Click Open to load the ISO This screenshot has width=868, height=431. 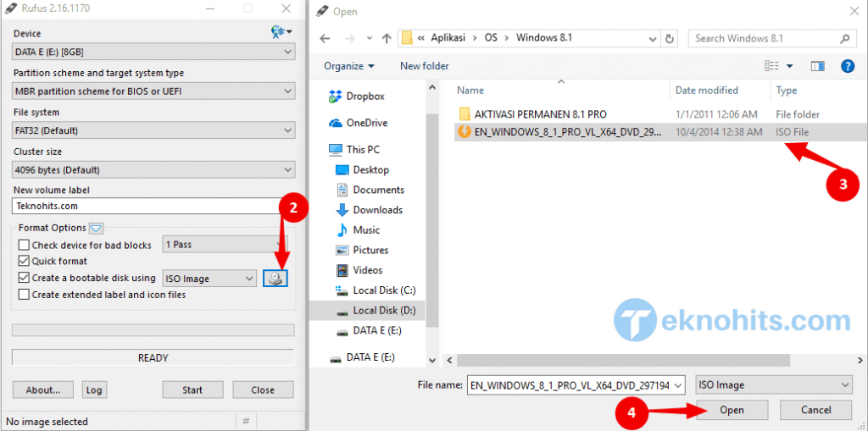(x=732, y=410)
